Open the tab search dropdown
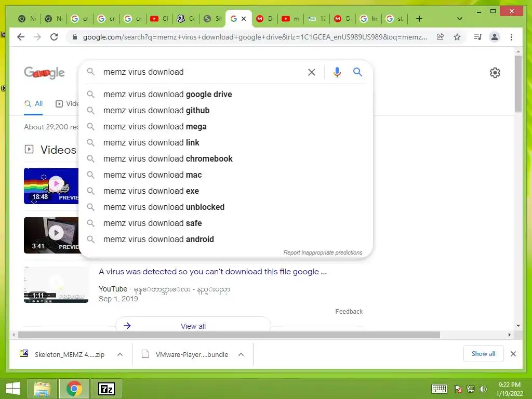The image size is (532, 399). coord(460,19)
